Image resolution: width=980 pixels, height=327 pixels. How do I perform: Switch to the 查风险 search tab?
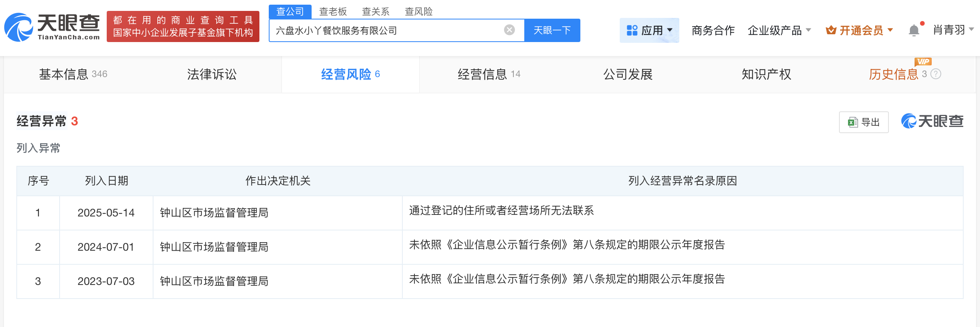[419, 12]
